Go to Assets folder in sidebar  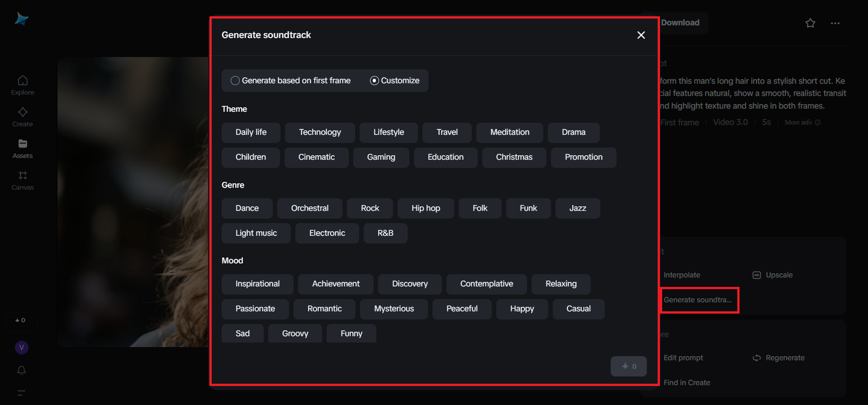point(23,149)
